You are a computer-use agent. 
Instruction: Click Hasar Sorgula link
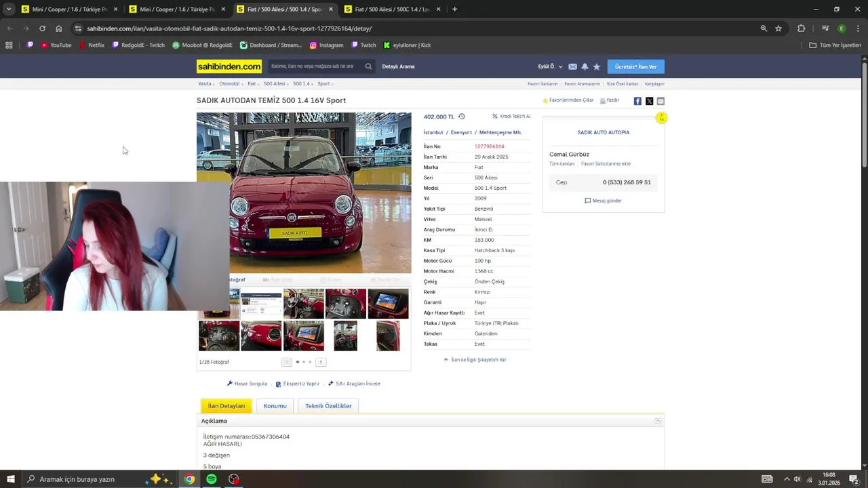(x=247, y=384)
